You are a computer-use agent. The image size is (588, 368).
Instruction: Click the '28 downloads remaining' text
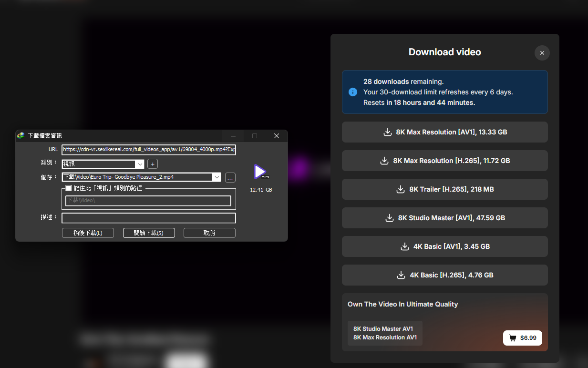pos(403,82)
